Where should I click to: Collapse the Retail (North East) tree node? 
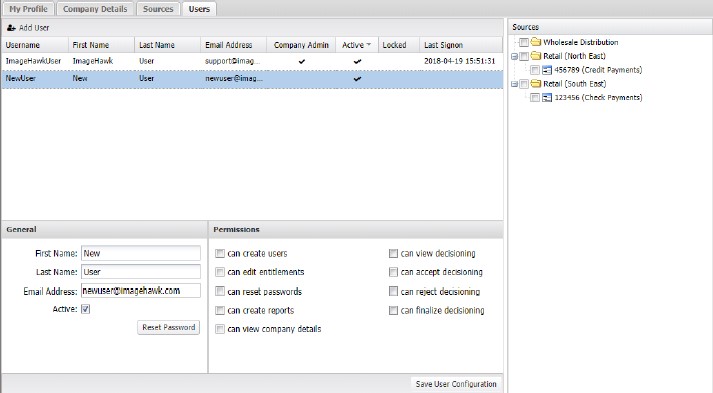click(x=514, y=56)
